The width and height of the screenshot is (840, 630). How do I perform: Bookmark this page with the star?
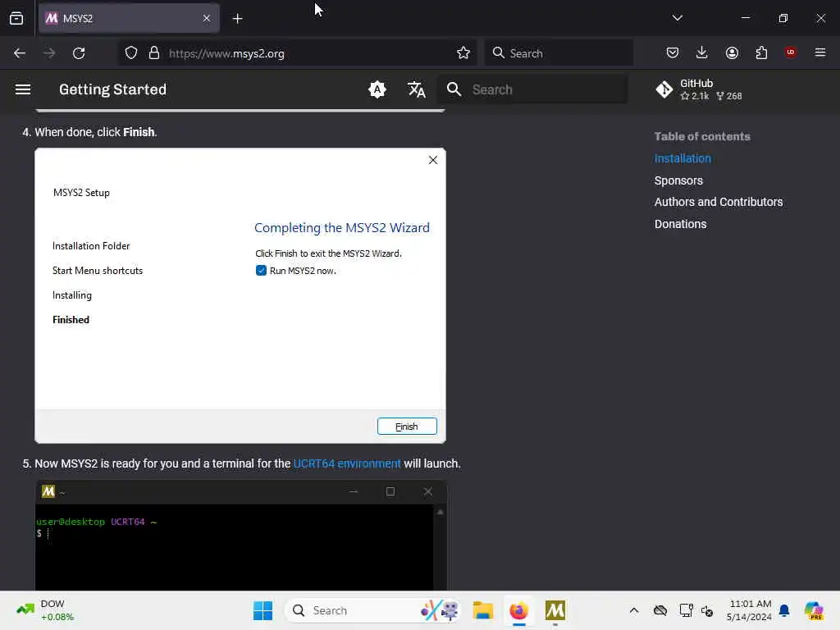[463, 53]
